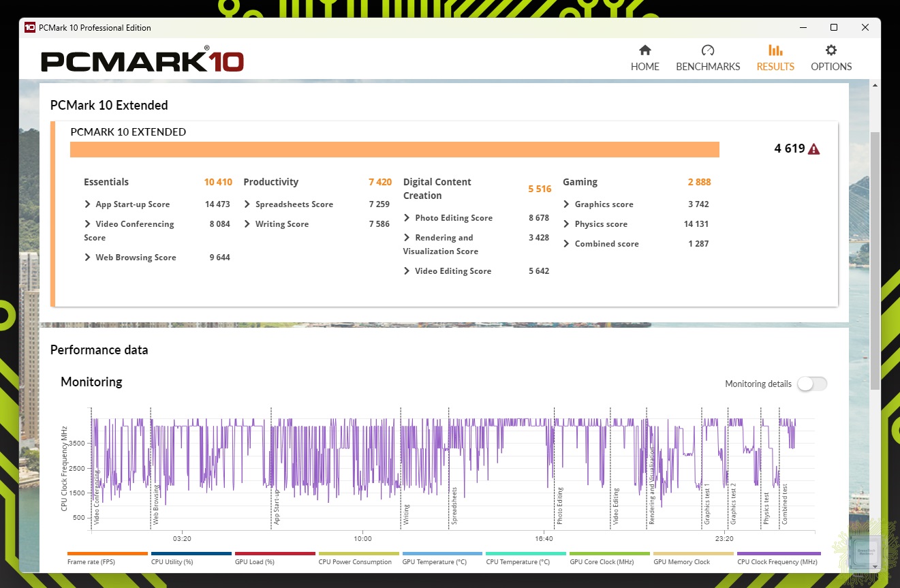Expand Graphics score details
The height and width of the screenshot is (588, 900).
[567, 204]
